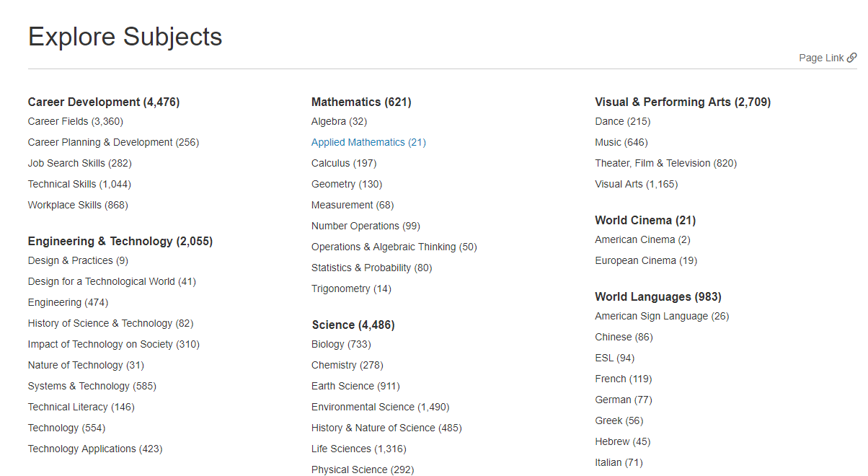Select Physical Science (292)
Screen dimensions: 868x476
coord(363,470)
